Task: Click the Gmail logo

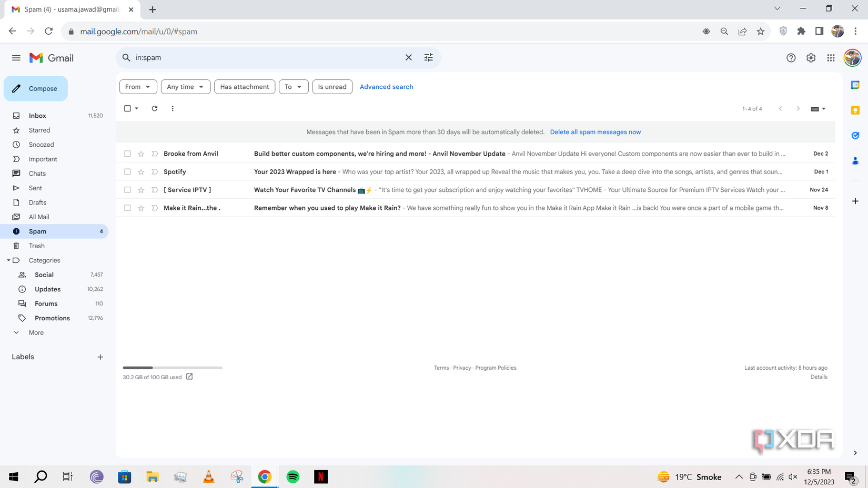Action: pos(52,58)
